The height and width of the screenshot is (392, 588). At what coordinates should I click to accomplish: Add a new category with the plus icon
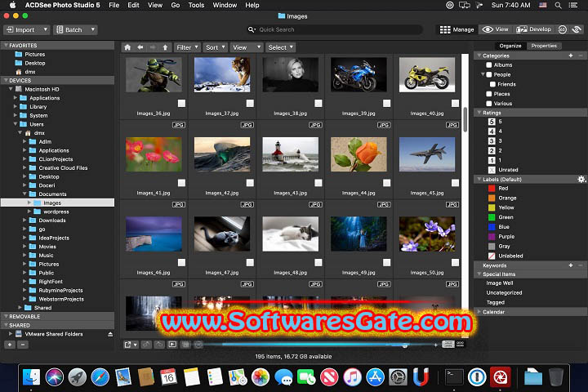571,56
